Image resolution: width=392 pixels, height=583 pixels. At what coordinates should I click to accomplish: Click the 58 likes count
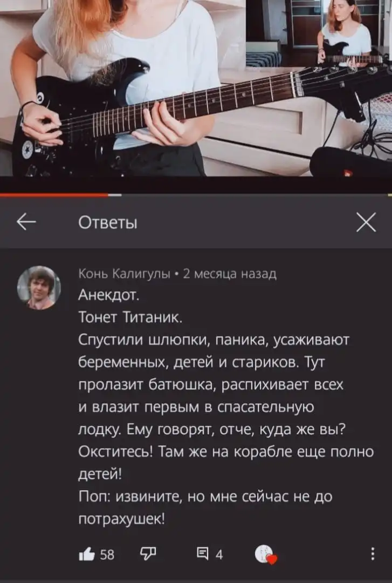point(107,555)
